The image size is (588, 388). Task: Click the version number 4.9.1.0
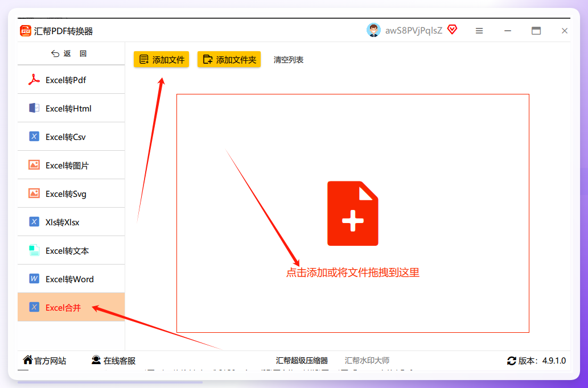[554, 361]
